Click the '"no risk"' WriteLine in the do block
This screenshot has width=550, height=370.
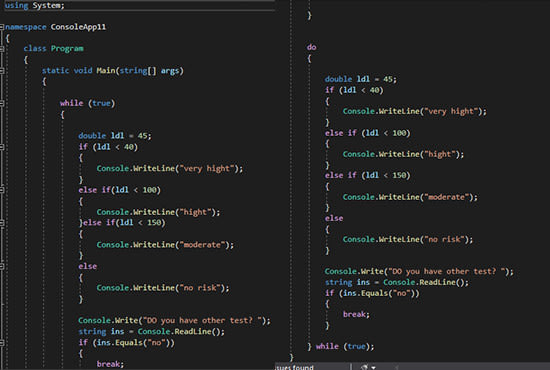pos(408,240)
